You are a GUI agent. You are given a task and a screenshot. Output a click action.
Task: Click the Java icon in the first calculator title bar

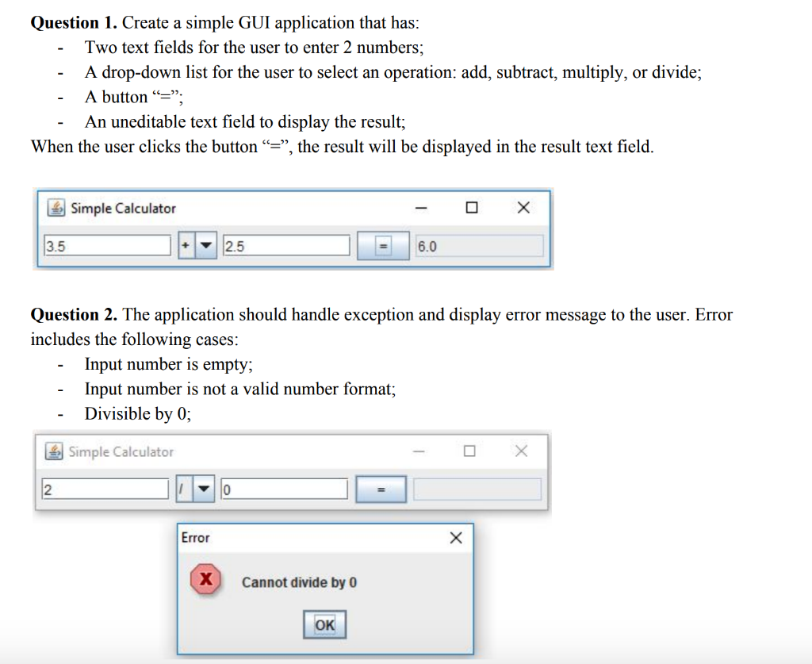pyautogui.click(x=55, y=208)
